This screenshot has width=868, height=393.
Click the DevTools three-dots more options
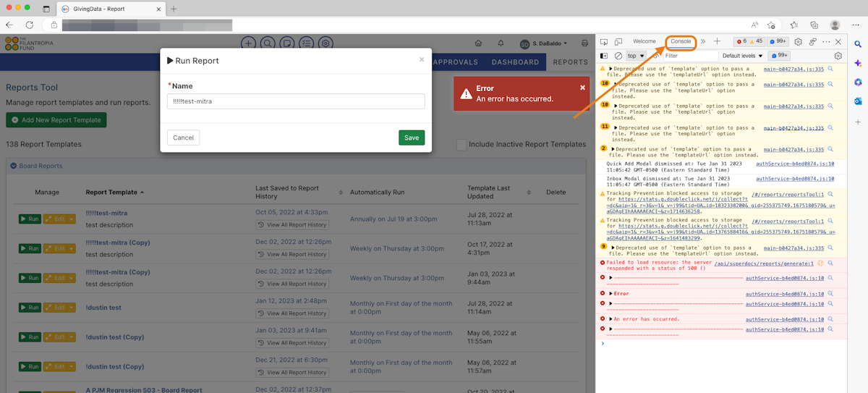click(x=826, y=42)
